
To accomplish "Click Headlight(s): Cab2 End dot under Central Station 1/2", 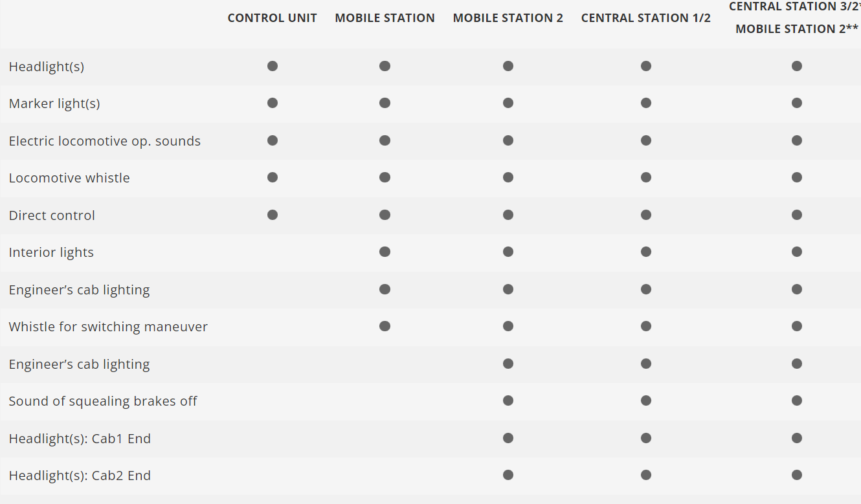I will click(646, 475).
